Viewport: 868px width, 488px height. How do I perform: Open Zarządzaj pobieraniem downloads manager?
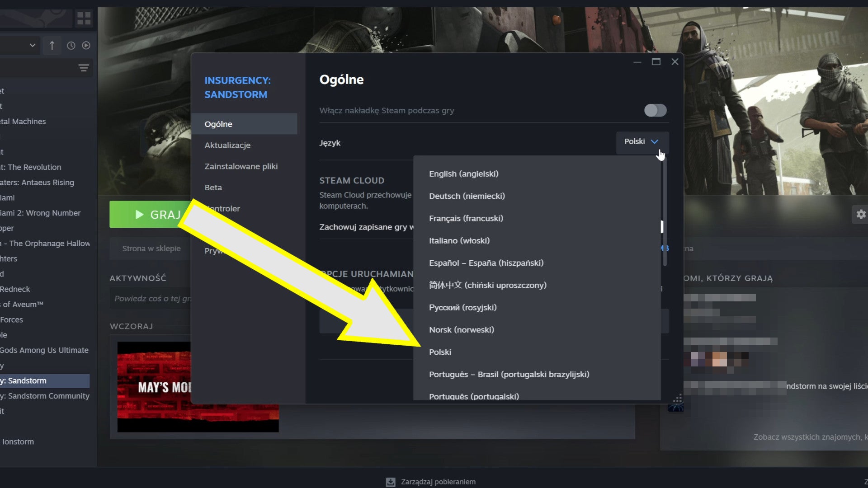click(x=438, y=482)
